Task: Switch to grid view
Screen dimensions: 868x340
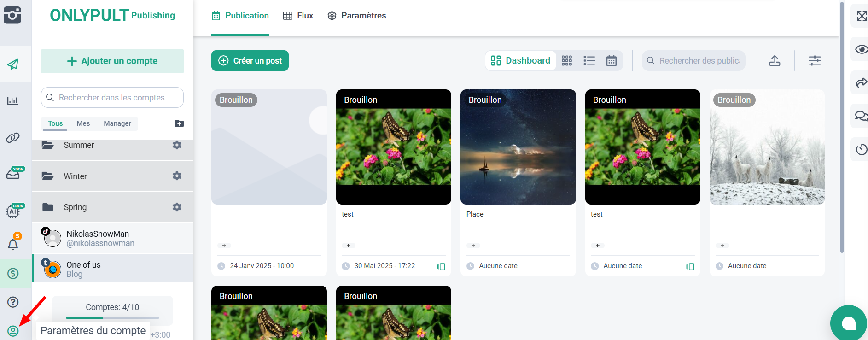Action: [x=567, y=61]
